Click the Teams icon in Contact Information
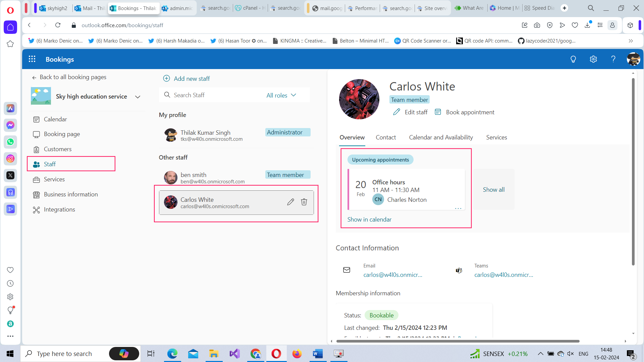The width and height of the screenshot is (644, 362). [x=459, y=270]
